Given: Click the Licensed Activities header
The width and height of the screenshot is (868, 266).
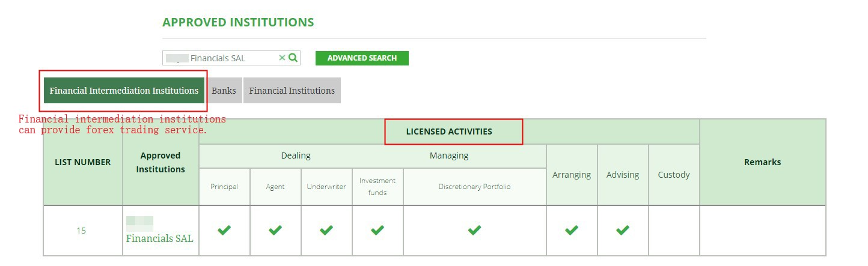Looking at the screenshot, I should click(x=449, y=131).
